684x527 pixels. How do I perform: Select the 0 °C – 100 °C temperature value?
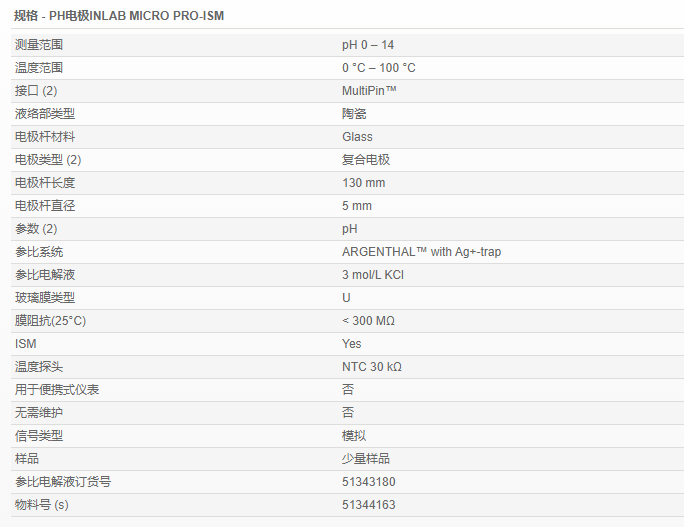378,68
